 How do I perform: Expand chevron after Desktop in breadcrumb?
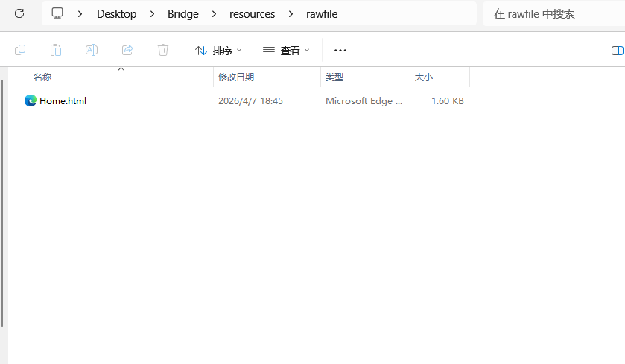pyautogui.click(x=152, y=14)
